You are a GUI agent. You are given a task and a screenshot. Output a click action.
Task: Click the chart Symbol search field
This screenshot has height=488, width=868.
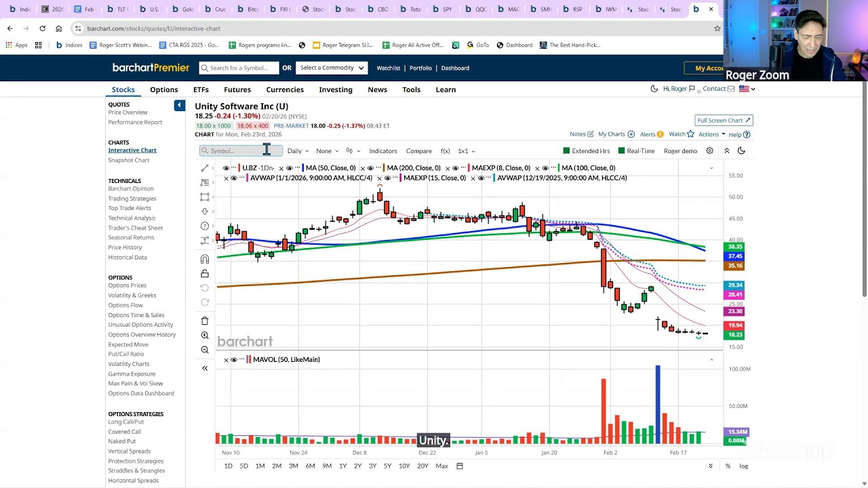(x=241, y=150)
